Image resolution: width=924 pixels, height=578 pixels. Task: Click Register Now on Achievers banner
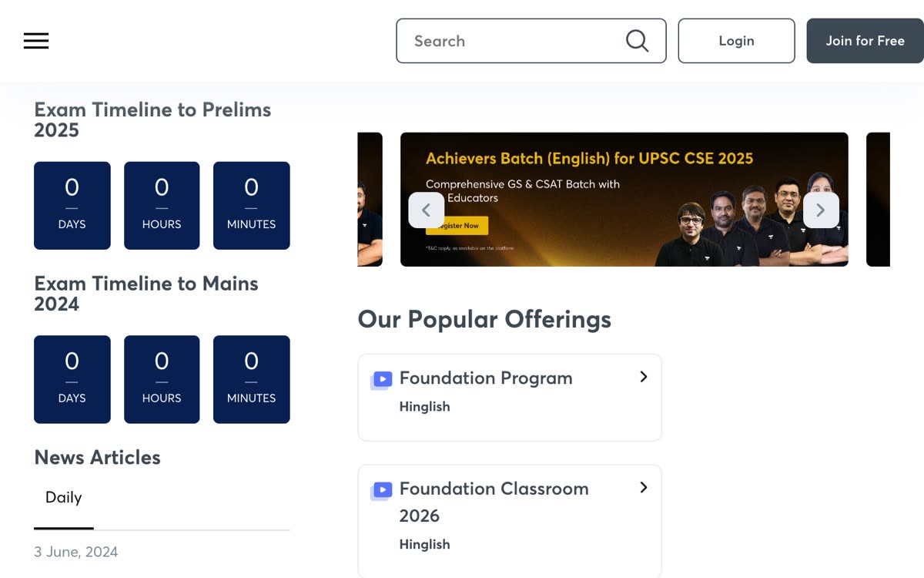pyautogui.click(x=458, y=226)
